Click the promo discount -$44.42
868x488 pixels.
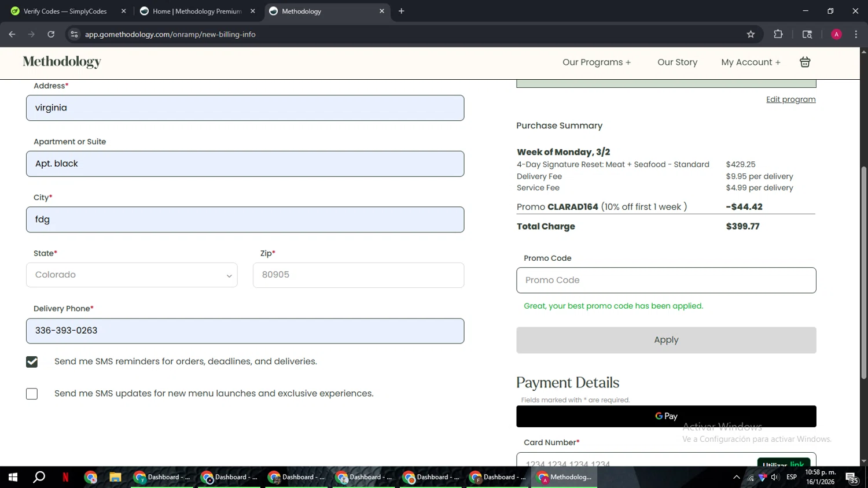point(744,206)
